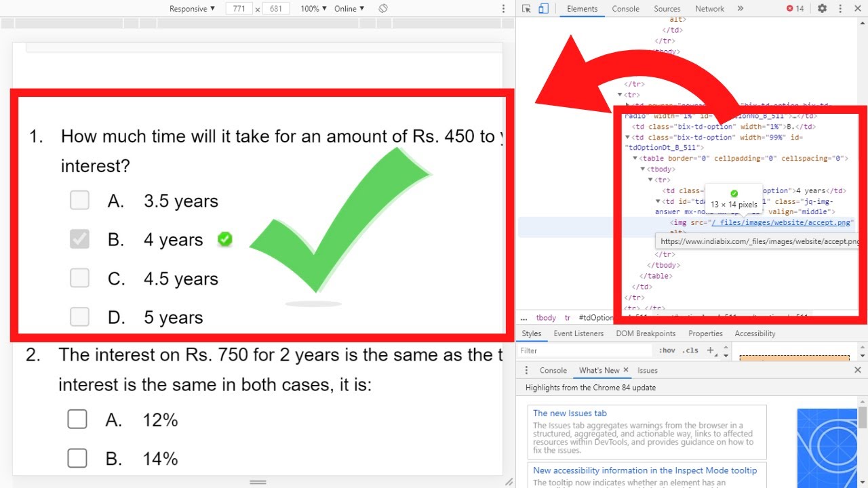
Task: Activate the inspect element picker icon
Action: [x=526, y=9]
